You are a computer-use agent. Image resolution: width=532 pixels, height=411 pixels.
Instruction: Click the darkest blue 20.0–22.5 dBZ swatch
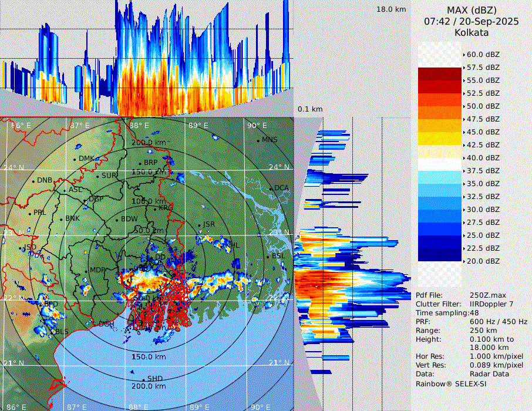(440, 255)
